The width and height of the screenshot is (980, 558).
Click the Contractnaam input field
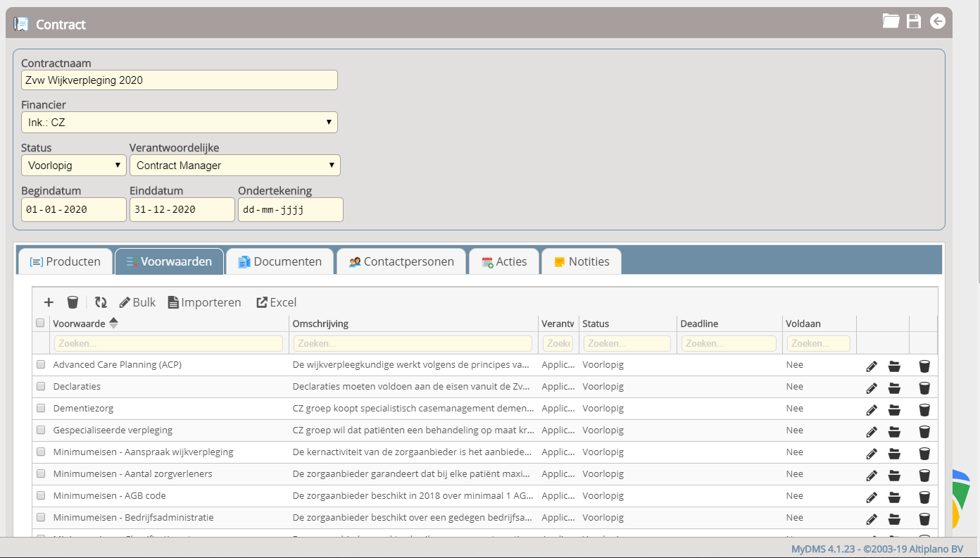click(180, 80)
